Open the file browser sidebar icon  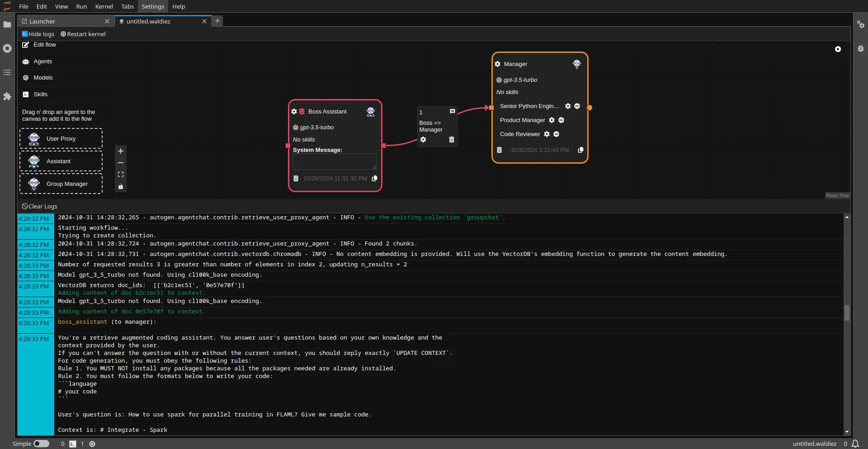(x=7, y=24)
